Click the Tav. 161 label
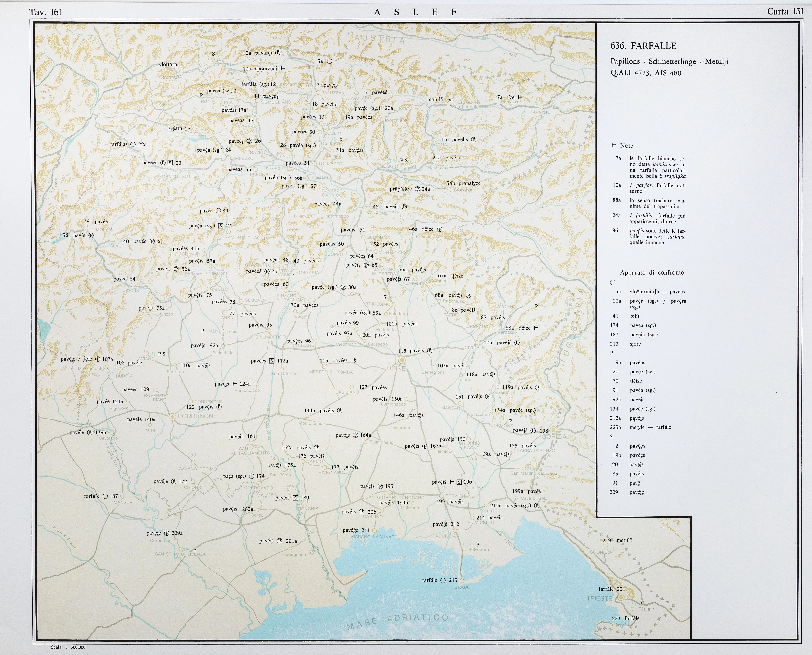The image size is (812, 655). point(45,12)
